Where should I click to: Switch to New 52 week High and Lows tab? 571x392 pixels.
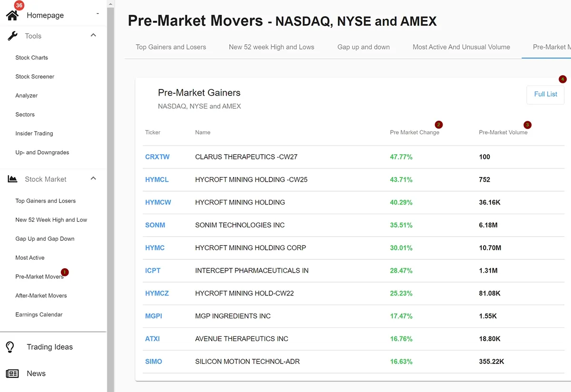click(x=271, y=47)
